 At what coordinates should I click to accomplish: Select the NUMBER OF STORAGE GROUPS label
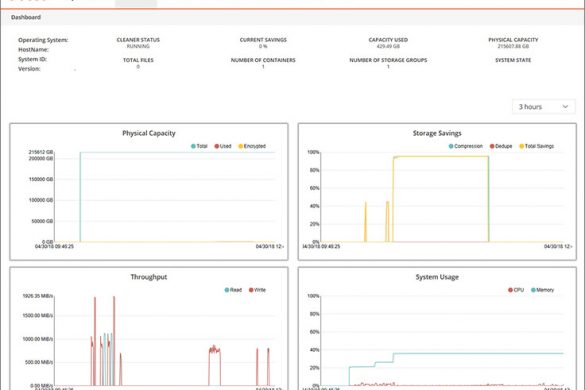tap(388, 60)
